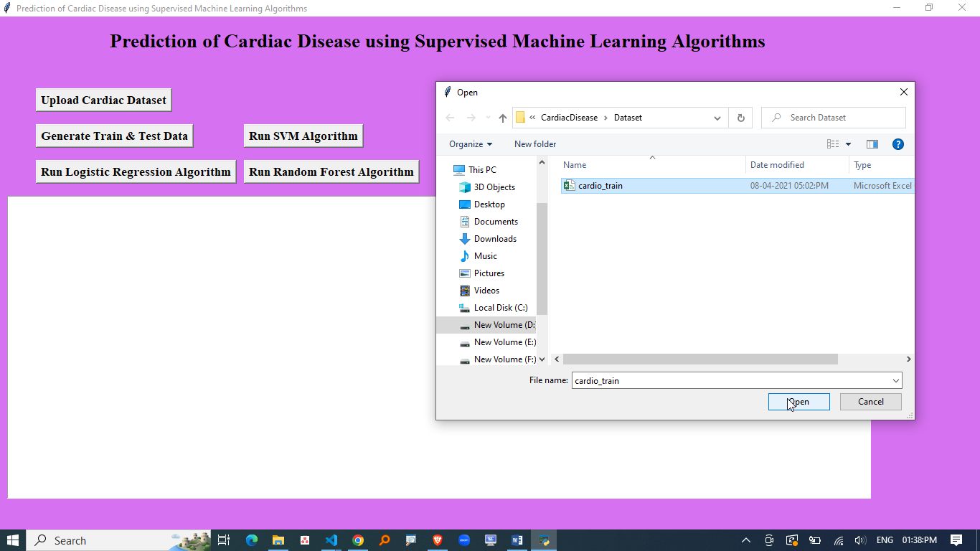Open Desktop in navigation pane

[x=489, y=204]
